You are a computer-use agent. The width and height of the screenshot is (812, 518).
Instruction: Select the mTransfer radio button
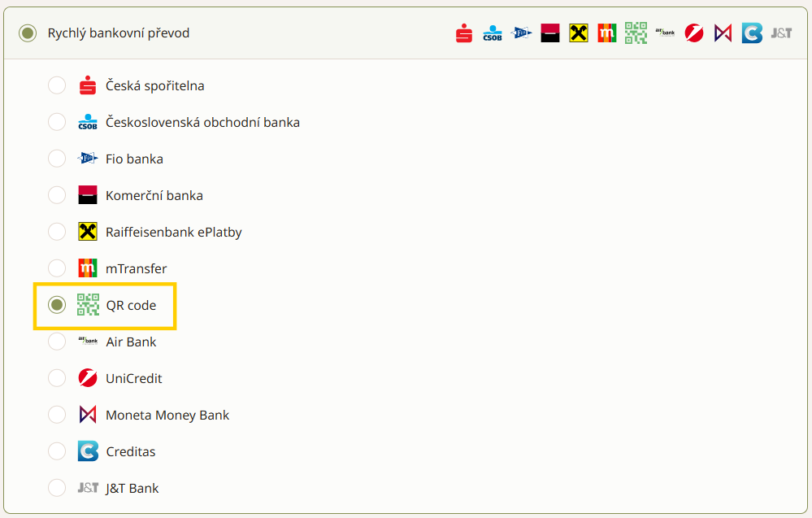(x=57, y=268)
